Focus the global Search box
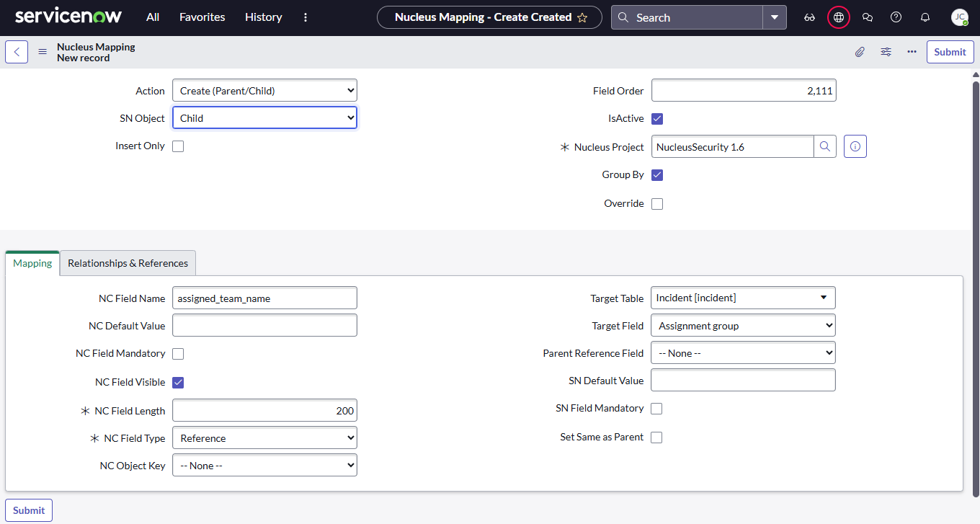The image size is (980, 524). coord(687,17)
